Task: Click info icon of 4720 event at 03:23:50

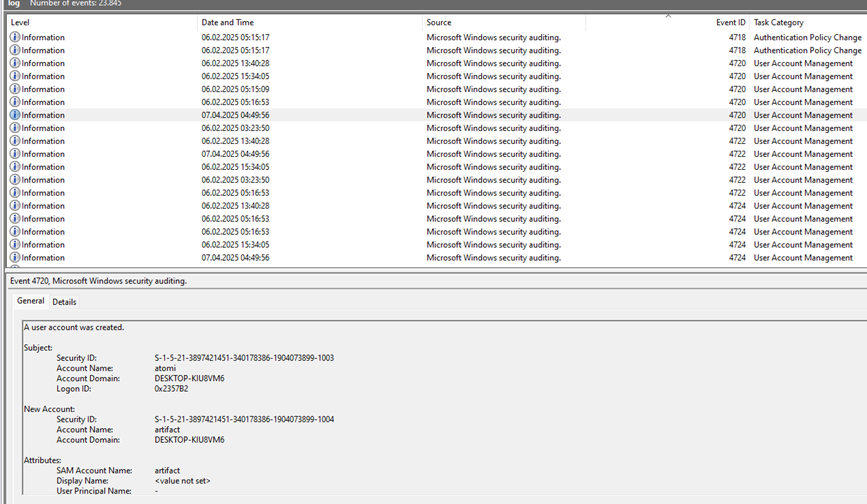Action: pyautogui.click(x=15, y=128)
